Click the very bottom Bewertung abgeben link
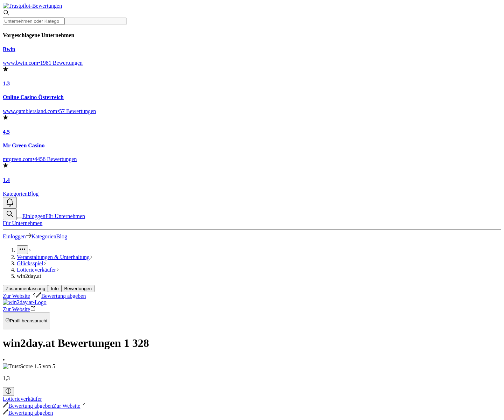 click(31, 413)
